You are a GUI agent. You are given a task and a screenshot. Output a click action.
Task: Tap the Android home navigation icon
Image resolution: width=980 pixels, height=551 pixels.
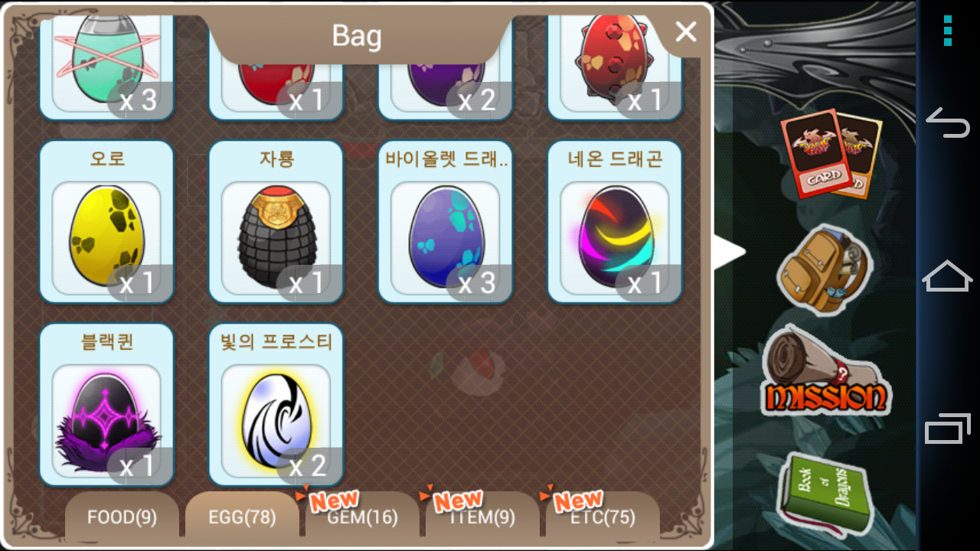click(948, 275)
